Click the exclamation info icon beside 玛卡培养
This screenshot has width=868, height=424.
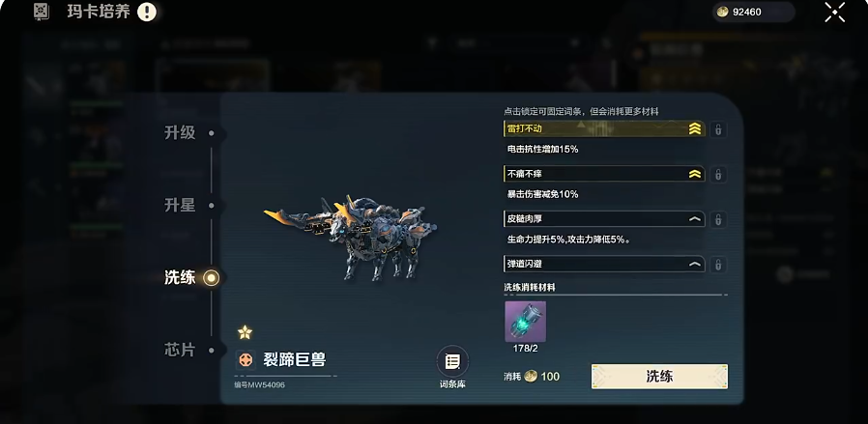pyautogui.click(x=147, y=12)
